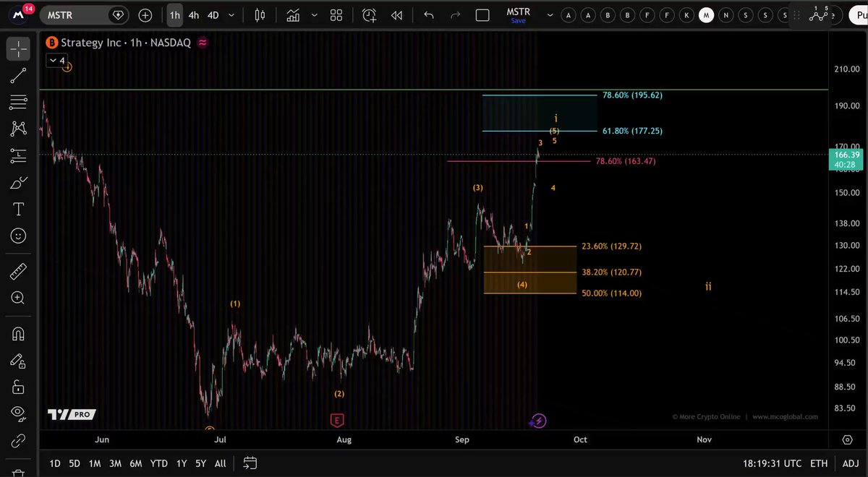Set the chart range to 6M
The height and width of the screenshot is (477, 868).
click(135, 463)
